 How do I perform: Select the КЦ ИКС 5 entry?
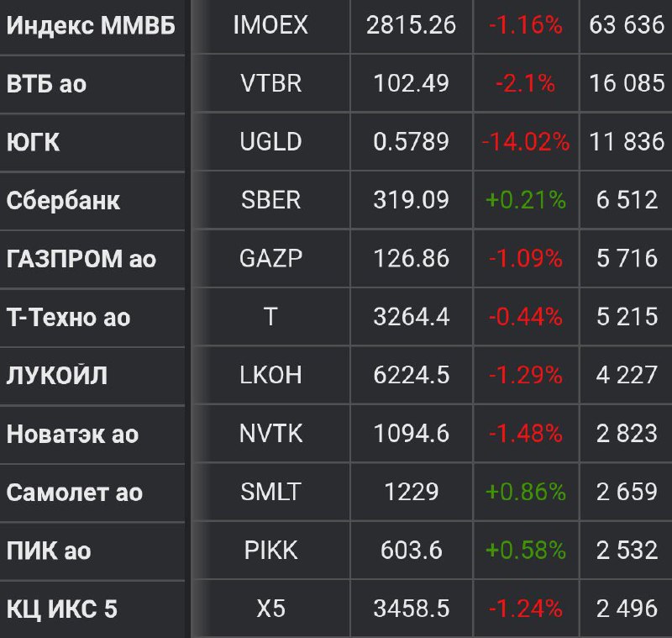61,609
